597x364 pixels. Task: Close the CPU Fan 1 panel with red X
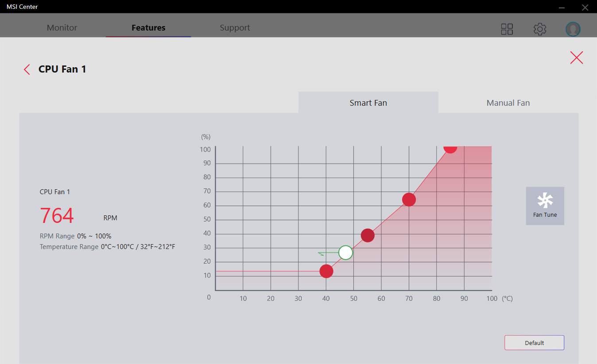(576, 57)
